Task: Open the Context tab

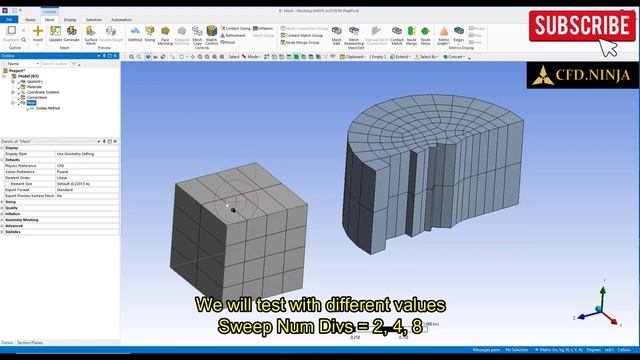Action: click(x=49, y=11)
